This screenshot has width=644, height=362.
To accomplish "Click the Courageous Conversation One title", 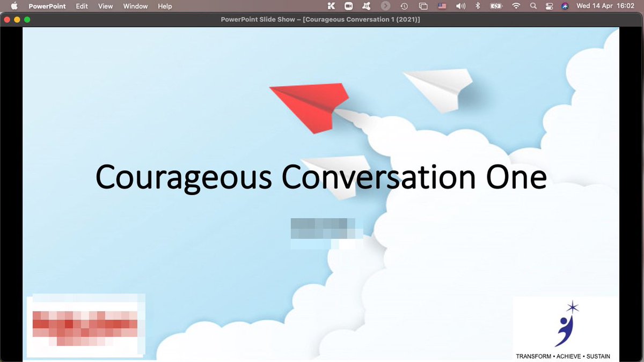I will (321, 176).
